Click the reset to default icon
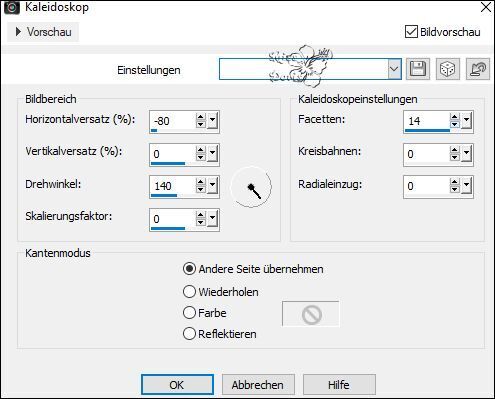The height and width of the screenshot is (399, 495). click(478, 69)
